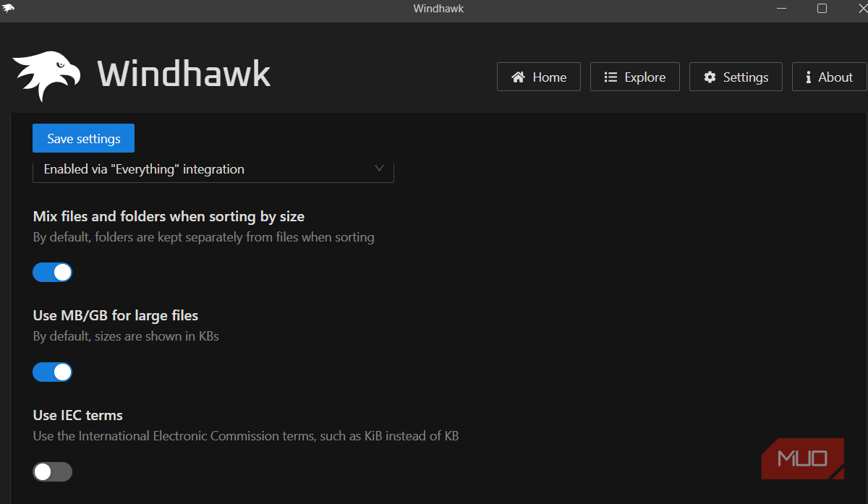
Task: Click the description about folders kept separately
Action: [204, 236]
